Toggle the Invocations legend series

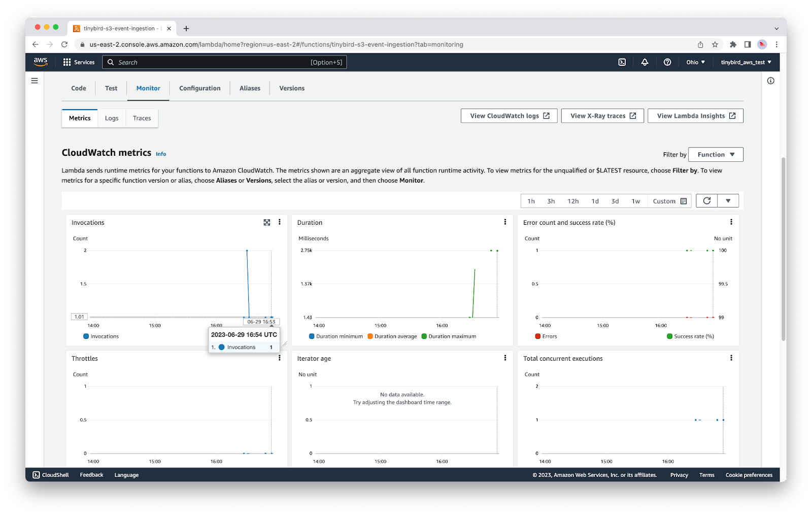101,336
